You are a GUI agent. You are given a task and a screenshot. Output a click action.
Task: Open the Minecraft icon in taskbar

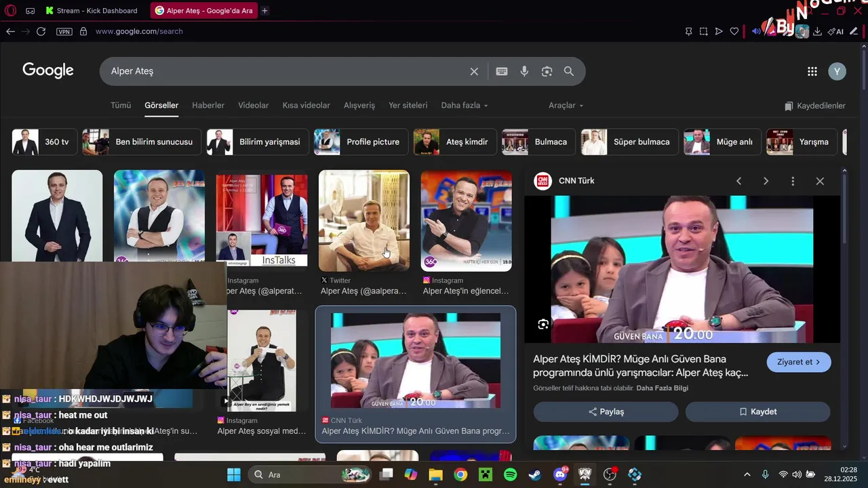point(485,474)
